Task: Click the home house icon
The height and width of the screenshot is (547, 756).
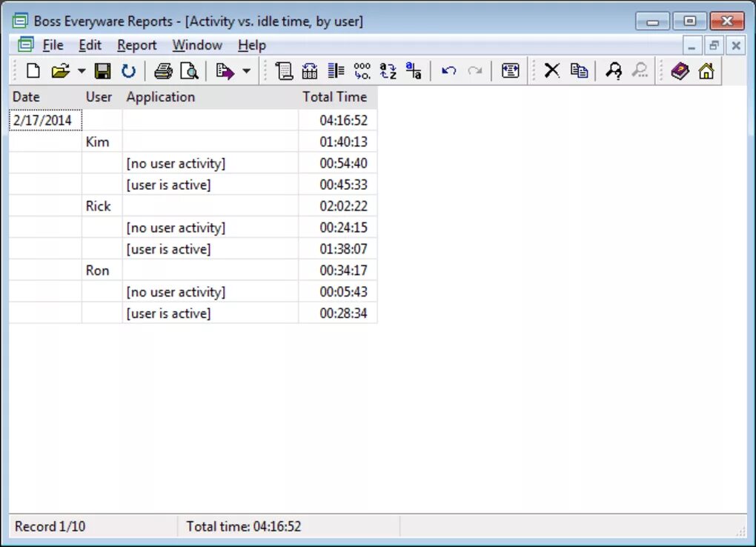Action: tap(706, 71)
